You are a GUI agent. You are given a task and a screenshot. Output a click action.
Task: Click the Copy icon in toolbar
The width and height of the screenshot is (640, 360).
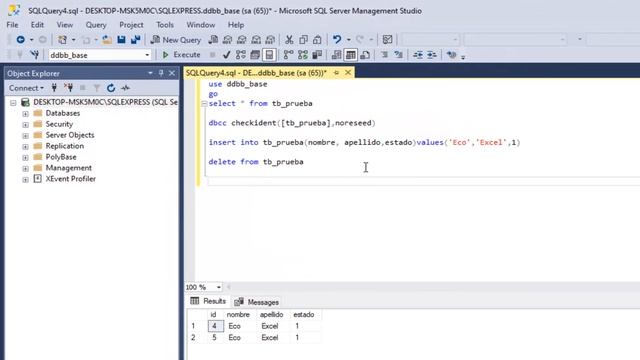303,40
